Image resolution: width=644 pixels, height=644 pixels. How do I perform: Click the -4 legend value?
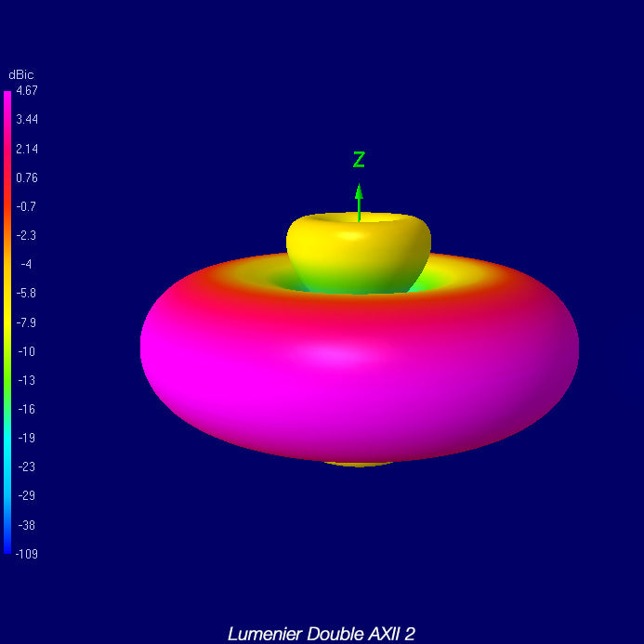[x=26, y=264]
